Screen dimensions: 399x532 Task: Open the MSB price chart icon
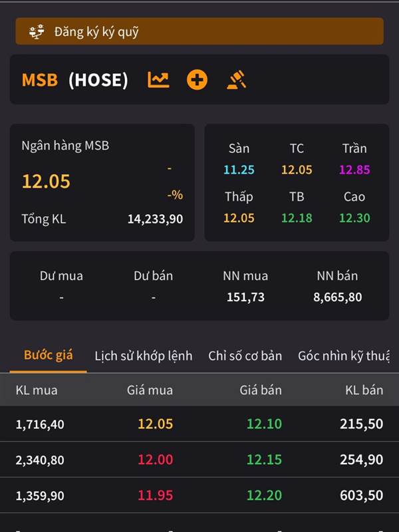coord(158,80)
